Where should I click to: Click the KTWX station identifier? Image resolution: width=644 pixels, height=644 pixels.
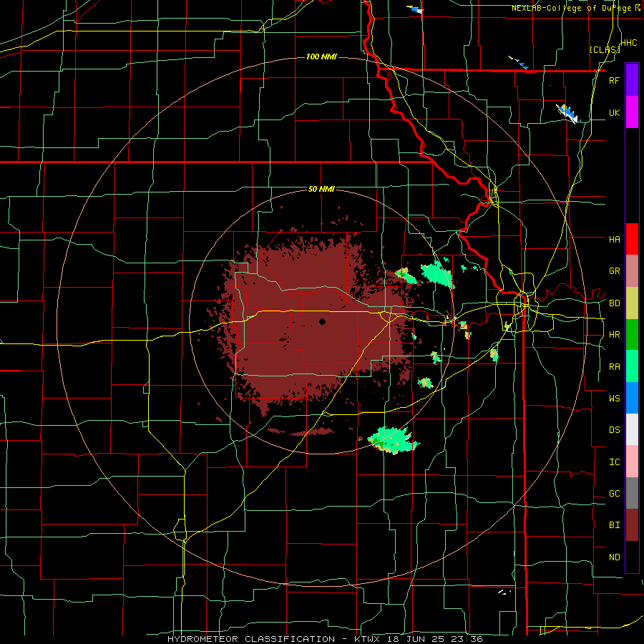point(366,639)
